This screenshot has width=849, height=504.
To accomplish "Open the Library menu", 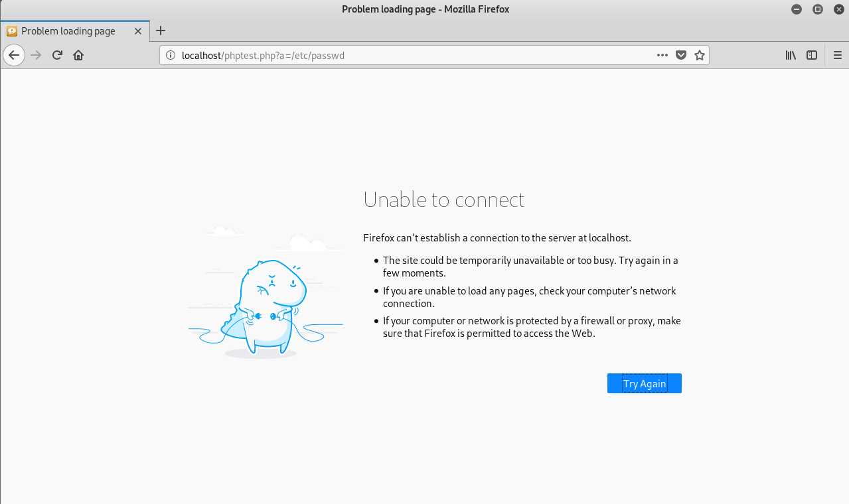I will 791,55.
